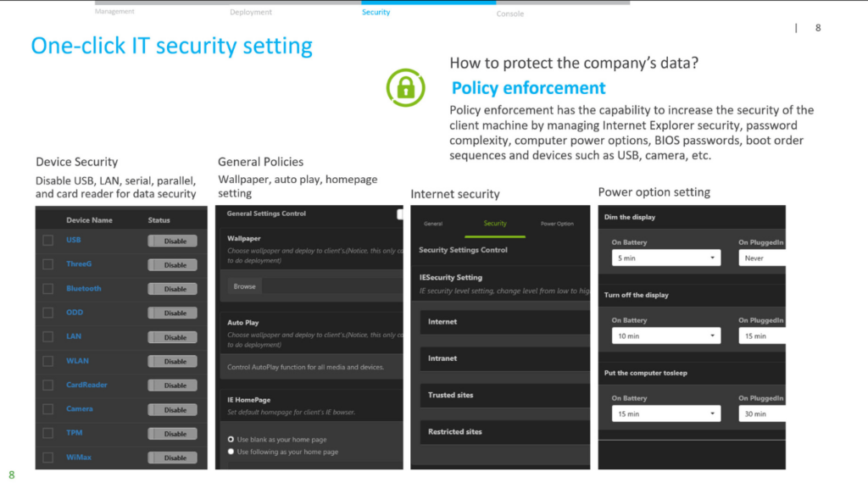Click the Browse button under Wallpaper
Screen dimensions: 868x488
(x=245, y=286)
